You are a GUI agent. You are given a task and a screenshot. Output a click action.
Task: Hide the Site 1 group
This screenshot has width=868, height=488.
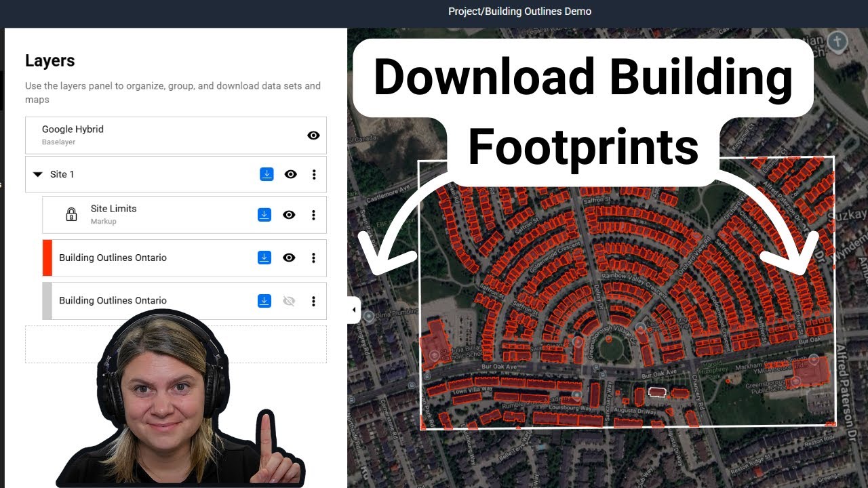(290, 174)
